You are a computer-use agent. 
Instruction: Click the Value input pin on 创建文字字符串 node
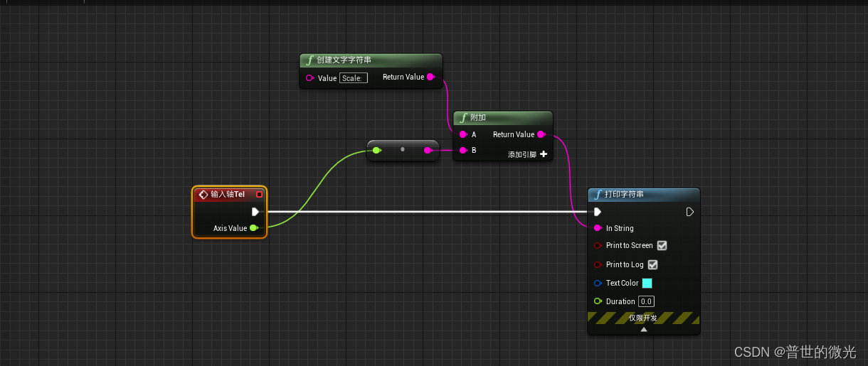coord(309,78)
